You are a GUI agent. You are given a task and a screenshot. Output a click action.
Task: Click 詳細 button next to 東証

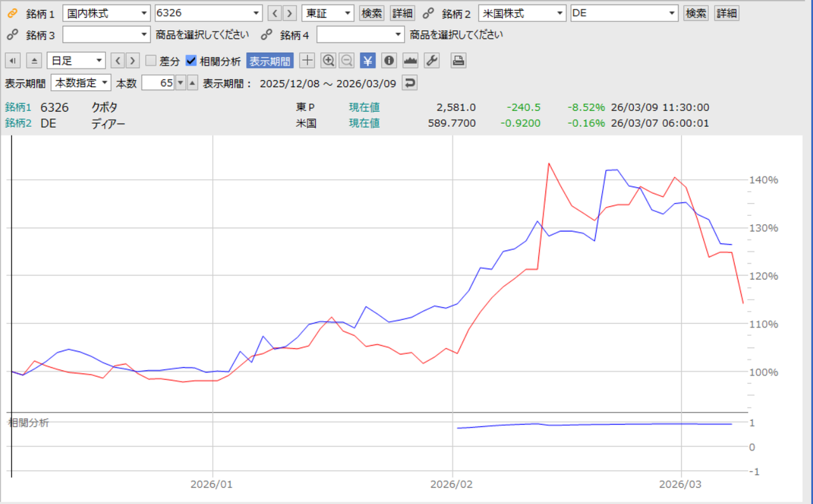click(x=402, y=13)
